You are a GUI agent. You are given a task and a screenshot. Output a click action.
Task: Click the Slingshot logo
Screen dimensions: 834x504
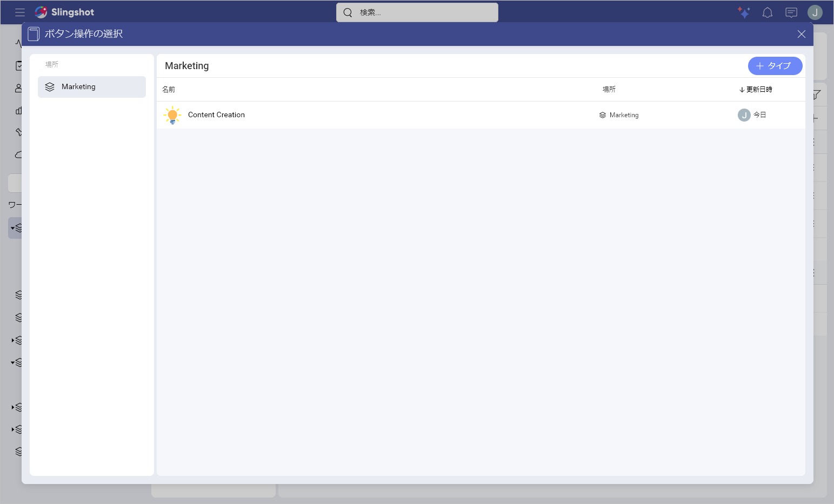(64, 12)
